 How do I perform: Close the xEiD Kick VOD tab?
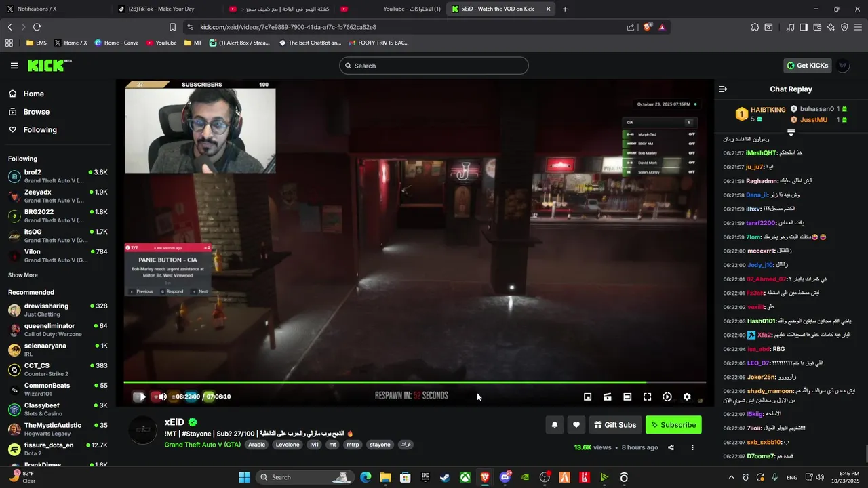(x=548, y=9)
